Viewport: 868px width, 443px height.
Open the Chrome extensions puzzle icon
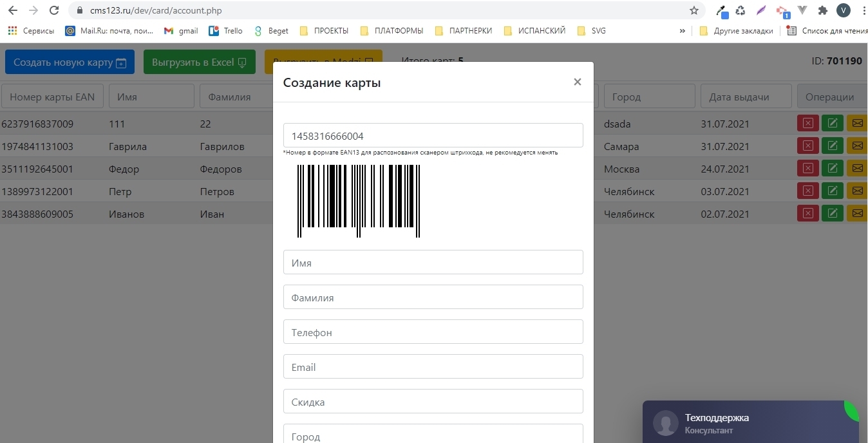(x=822, y=10)
